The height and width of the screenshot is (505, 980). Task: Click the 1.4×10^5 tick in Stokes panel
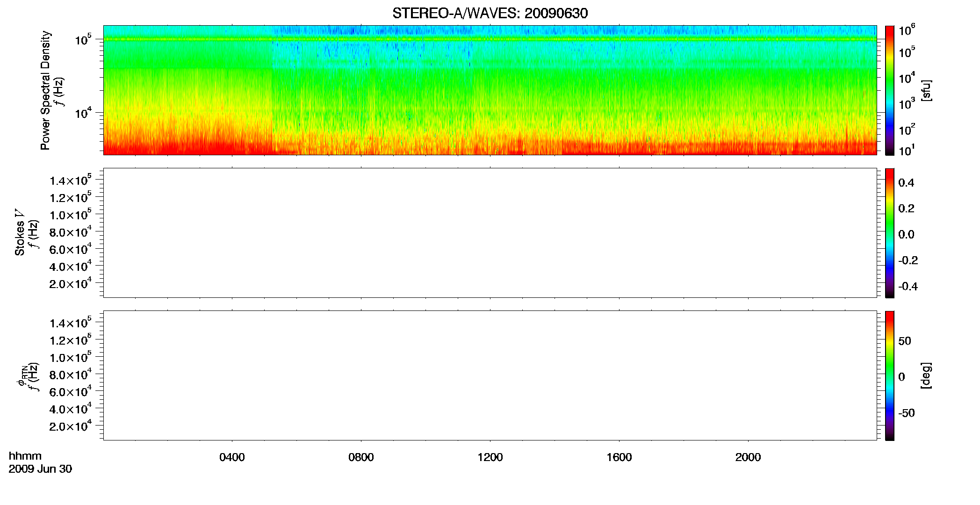point(71,180)
